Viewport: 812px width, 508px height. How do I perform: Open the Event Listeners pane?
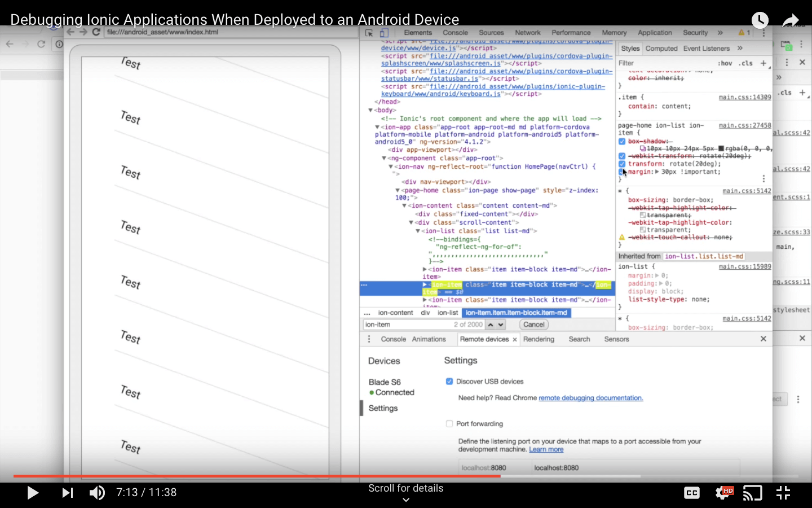tap(707, 49)
